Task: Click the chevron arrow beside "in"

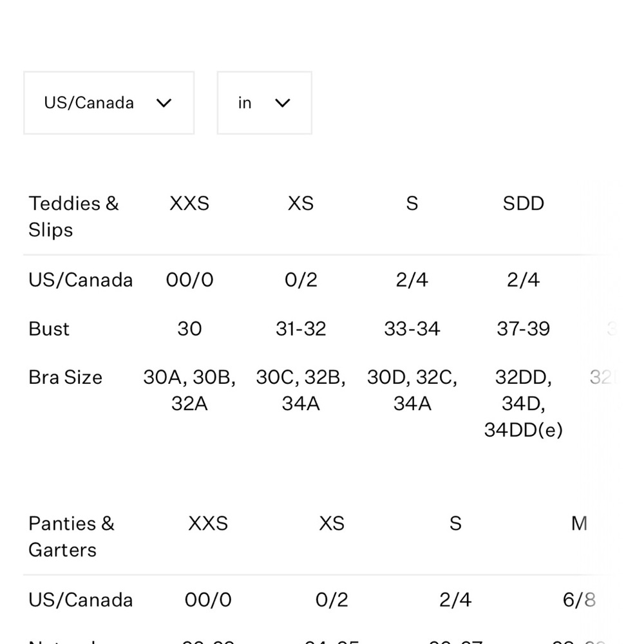Action: point(283,103)
